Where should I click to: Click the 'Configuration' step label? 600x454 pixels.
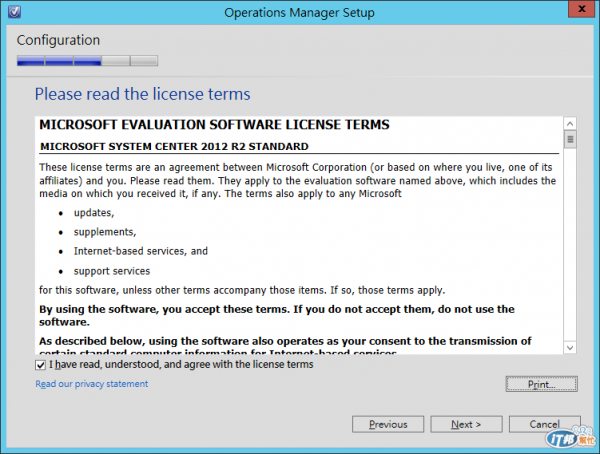pos(58,40)
